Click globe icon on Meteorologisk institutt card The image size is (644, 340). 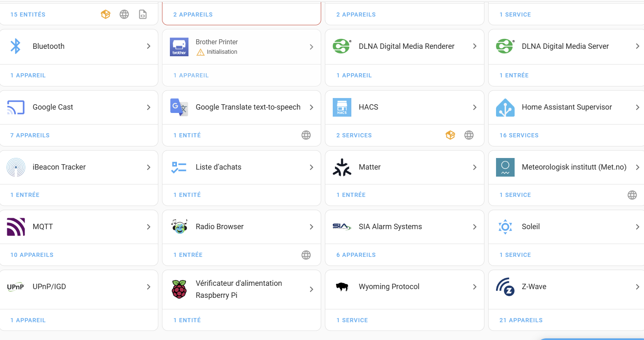(x=632, y=195)
